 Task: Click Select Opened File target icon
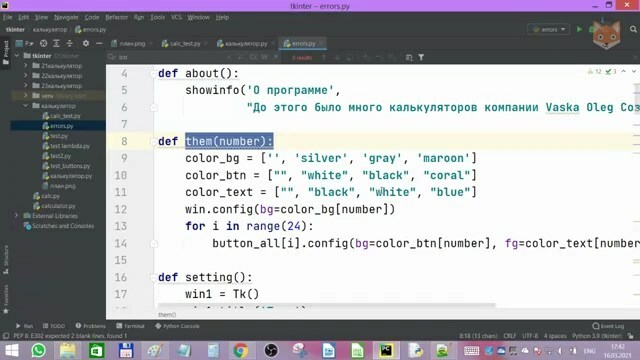coord(43,43)
